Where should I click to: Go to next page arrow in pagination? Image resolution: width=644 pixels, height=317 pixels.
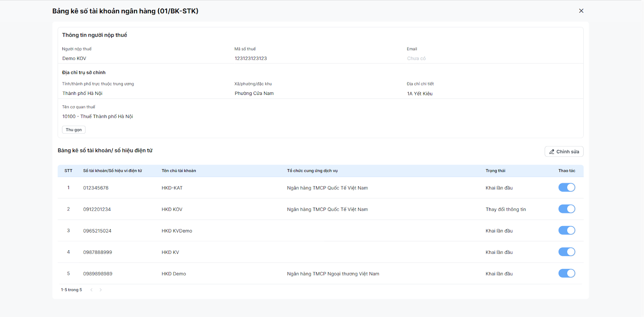point(101,290)
